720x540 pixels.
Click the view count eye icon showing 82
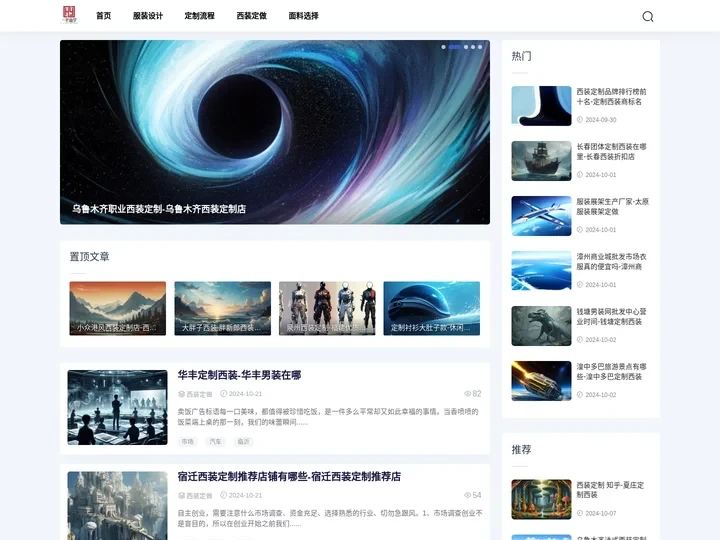[467, 394]
